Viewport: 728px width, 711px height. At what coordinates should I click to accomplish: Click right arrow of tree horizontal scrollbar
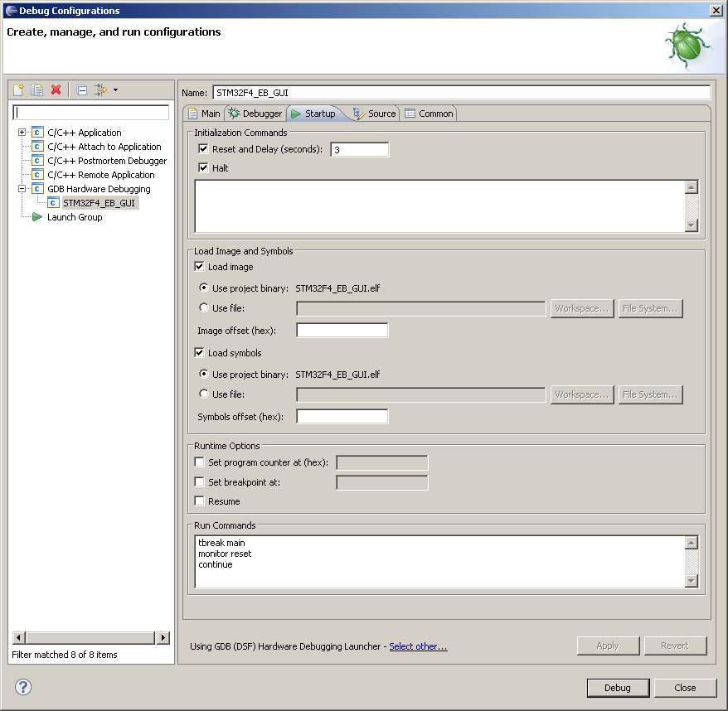tap(163, 638)
